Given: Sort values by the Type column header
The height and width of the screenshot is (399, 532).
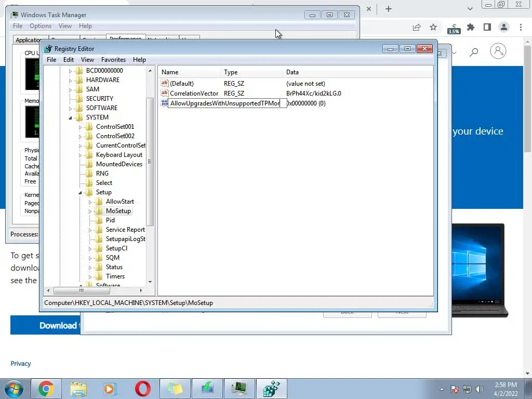Looking at the screenshot, I should 252,72.
